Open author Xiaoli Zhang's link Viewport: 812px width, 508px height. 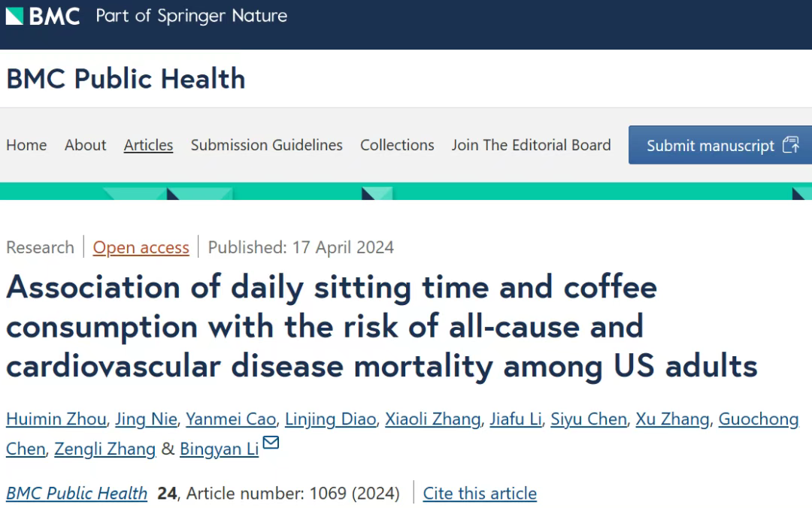433,419
